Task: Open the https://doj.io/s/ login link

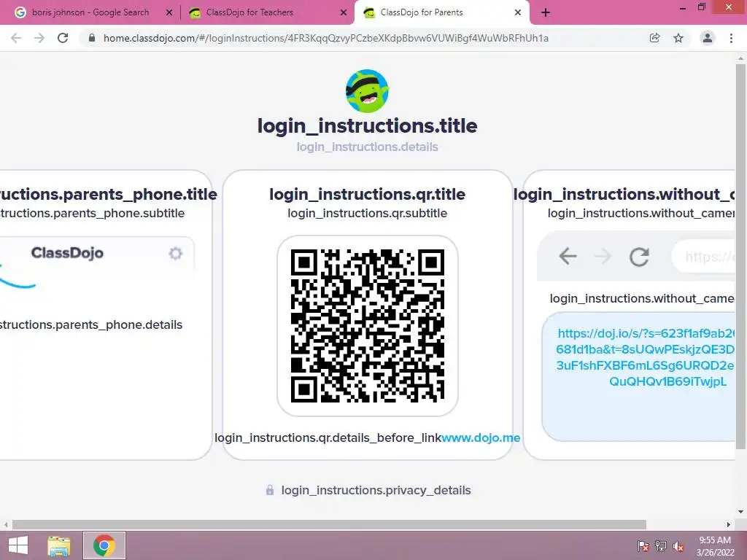Action: point(646,357)
